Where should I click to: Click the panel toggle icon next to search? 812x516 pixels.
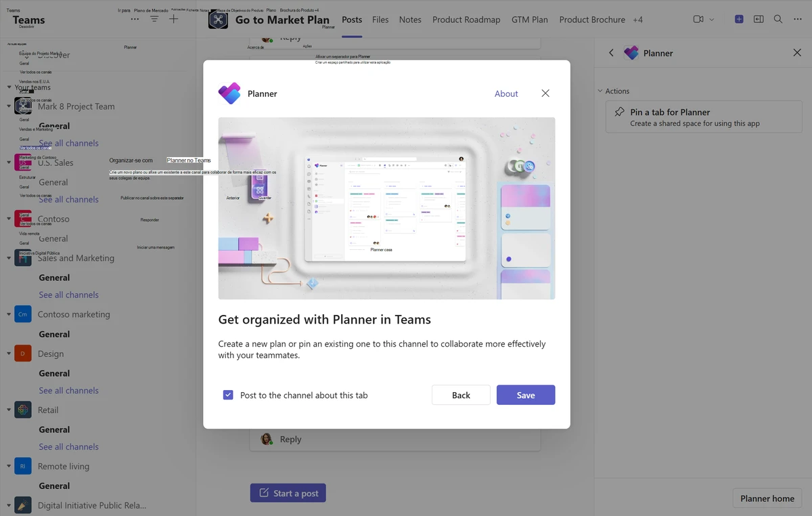pyautogui.click(x=759, y=20)
